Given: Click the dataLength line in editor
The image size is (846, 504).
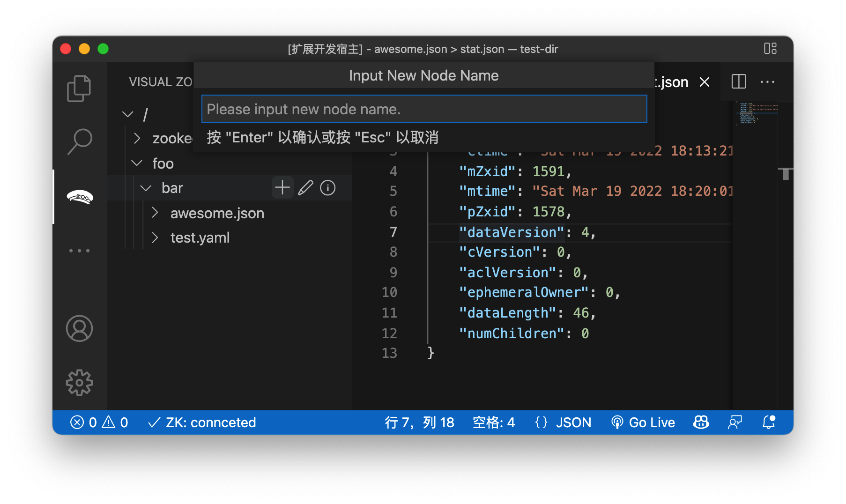Looking at the screenshot, I should [527, 313].
